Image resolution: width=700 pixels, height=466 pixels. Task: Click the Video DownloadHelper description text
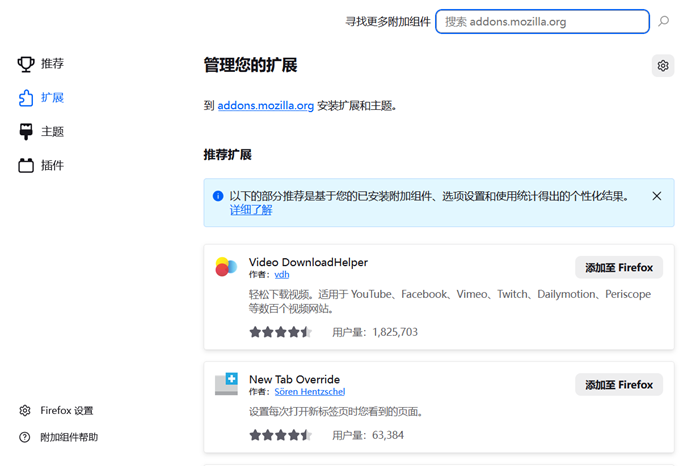450,301
